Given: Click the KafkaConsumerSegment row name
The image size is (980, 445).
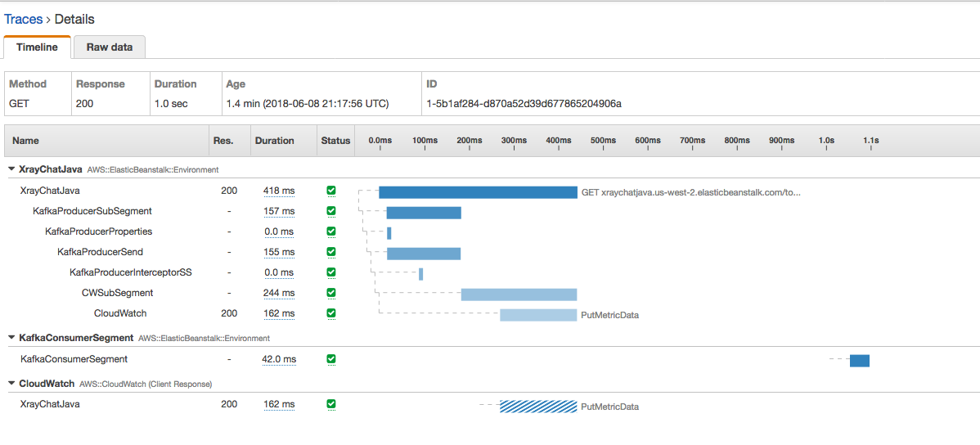Looking at the screenshot, I should point(74,359).
